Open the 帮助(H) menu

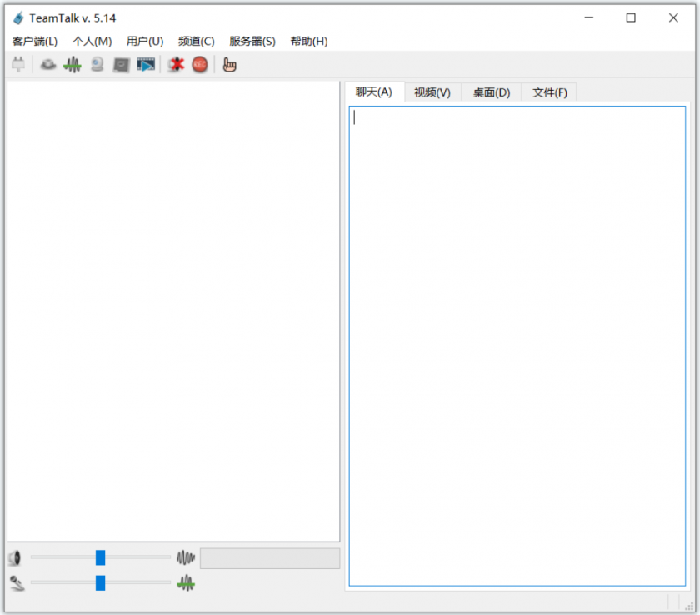[309, 42]
